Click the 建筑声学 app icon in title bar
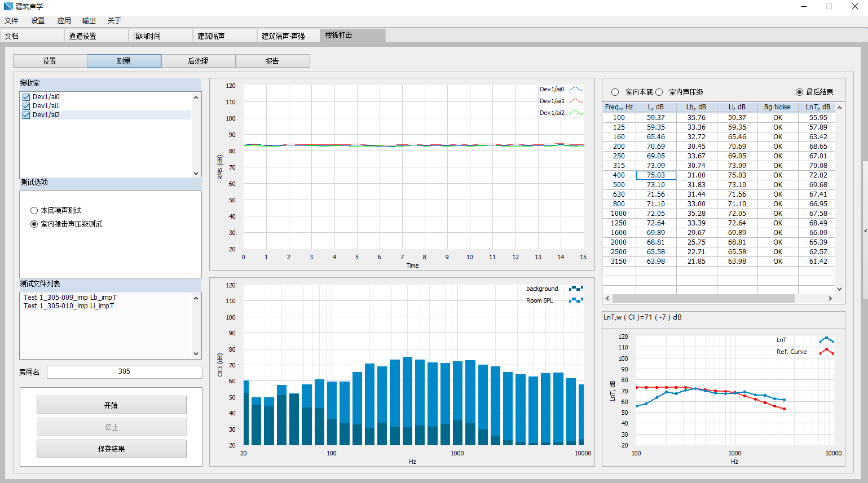This screenshot has width=868, height=483. click(x=8, y=6)
